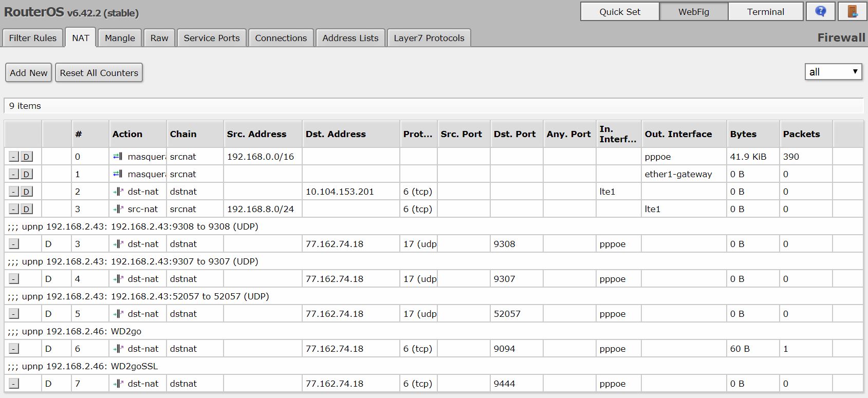Open the 'all' chain filter dropdown
Viewport: 868px width, 398px height.
pyautogui.click(x=833, y=72)
